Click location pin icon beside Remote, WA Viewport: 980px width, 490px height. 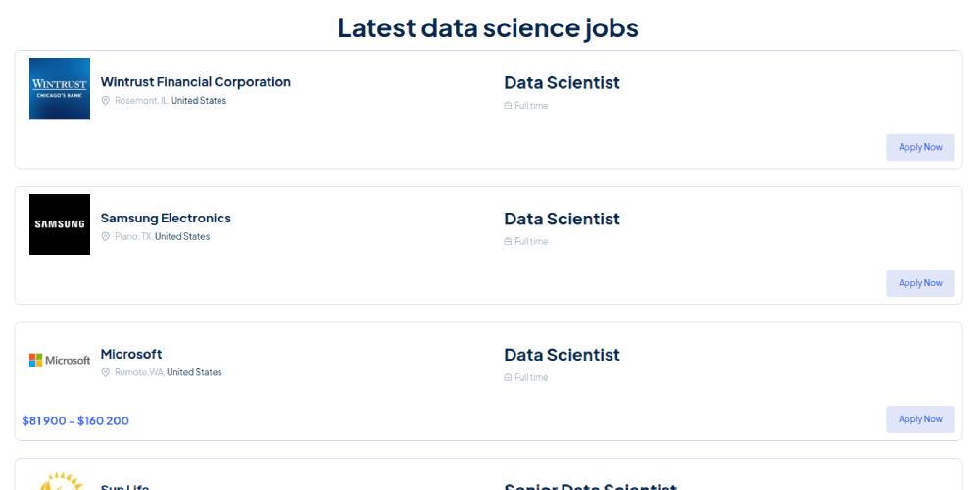(x=106, y=373)
